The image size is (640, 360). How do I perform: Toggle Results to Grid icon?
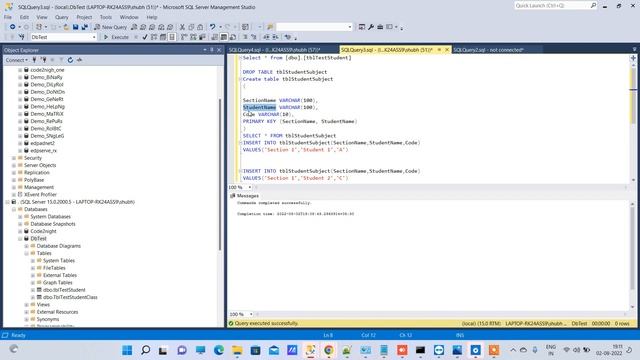(224, 37)
